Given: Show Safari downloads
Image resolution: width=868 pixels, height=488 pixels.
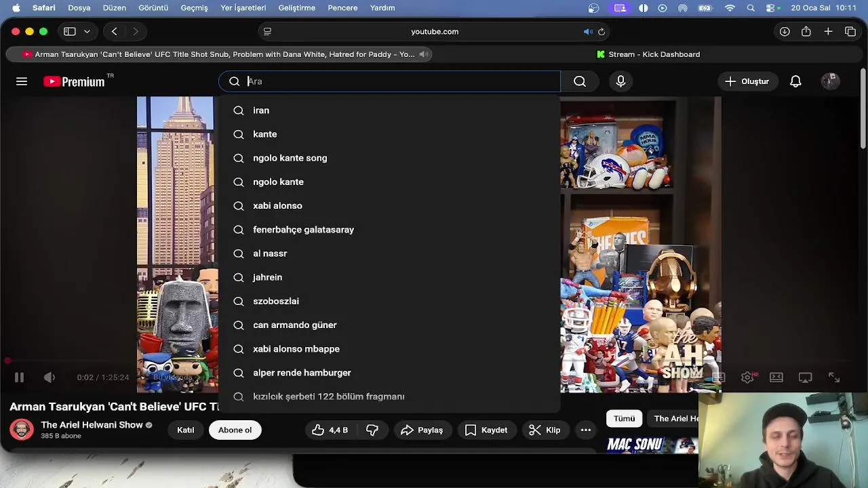Looking at the screenshot, I should (785, 31).
